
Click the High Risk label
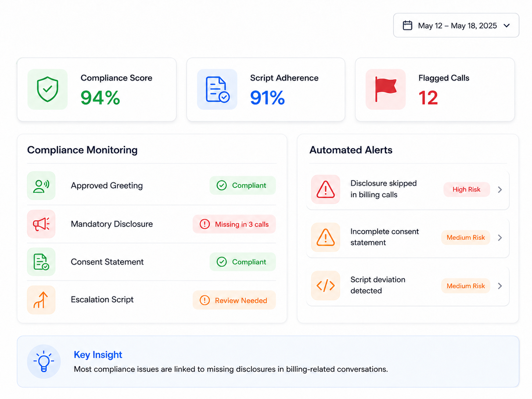[x=467, y=190]
